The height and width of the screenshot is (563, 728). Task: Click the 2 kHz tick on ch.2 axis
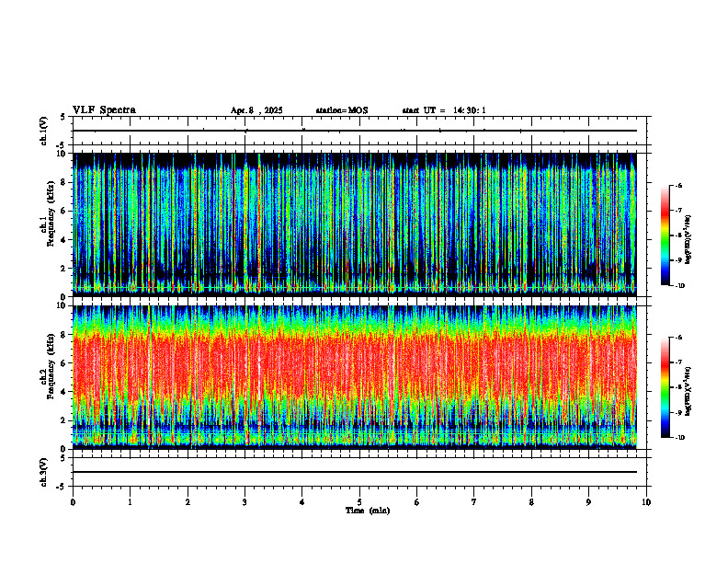coord(64,420)
